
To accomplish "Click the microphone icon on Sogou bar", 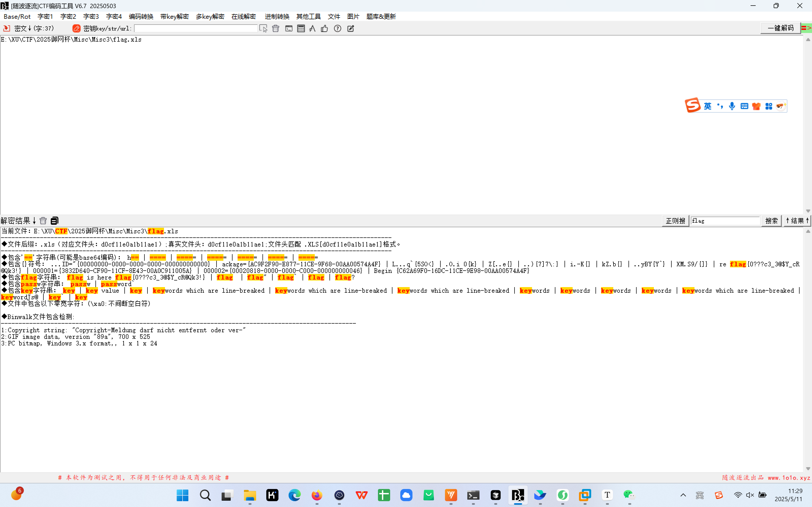I will pos(732,106).
